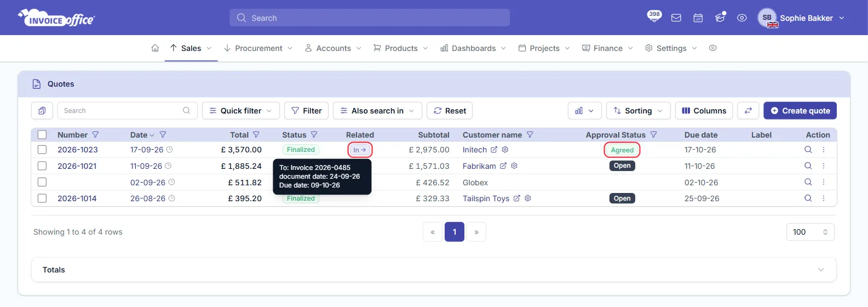The image size is (868, 307).
Task: Open the Sales menu
Action: [191, 48]
